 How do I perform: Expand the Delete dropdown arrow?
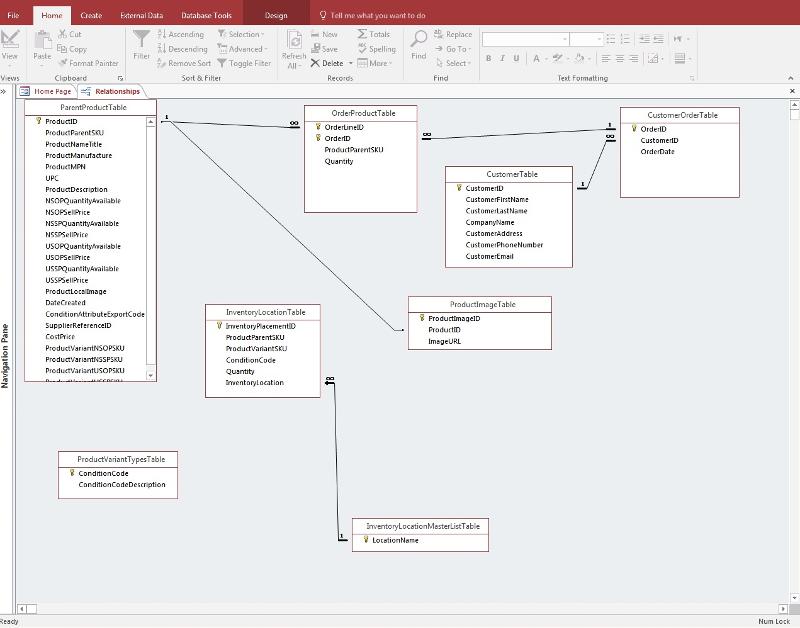350,63
